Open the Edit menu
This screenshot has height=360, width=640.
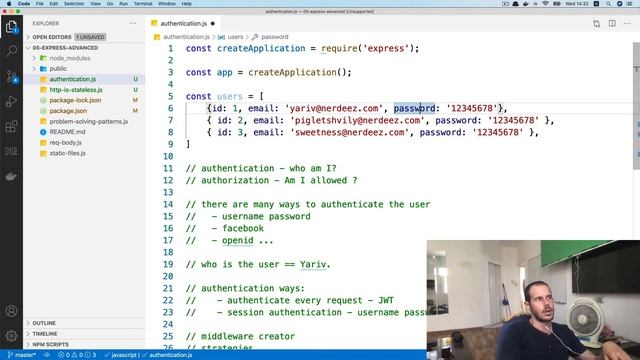(53, 4)
